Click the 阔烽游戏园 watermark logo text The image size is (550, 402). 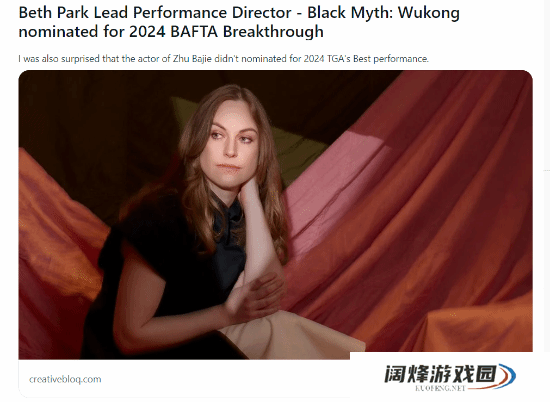[441, 374]
